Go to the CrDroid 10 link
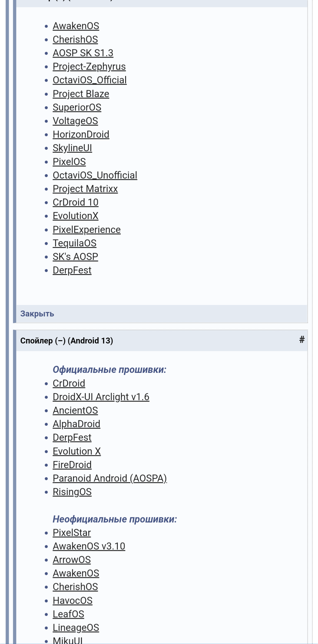Image resolution: width=318 pixels, height=644 pixels. click(x=76, y=202)
